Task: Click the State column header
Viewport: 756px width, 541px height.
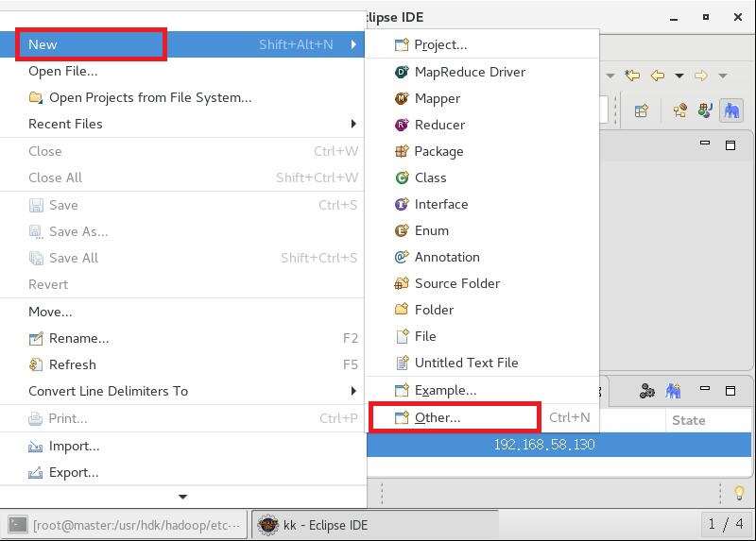Action: (x=689, y=420)
